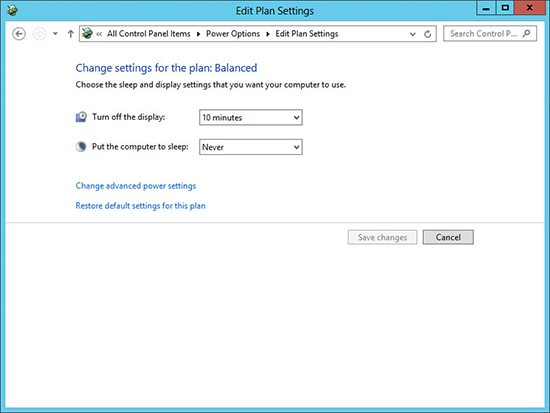Click the sleep and display settings description text

[211, 85]
